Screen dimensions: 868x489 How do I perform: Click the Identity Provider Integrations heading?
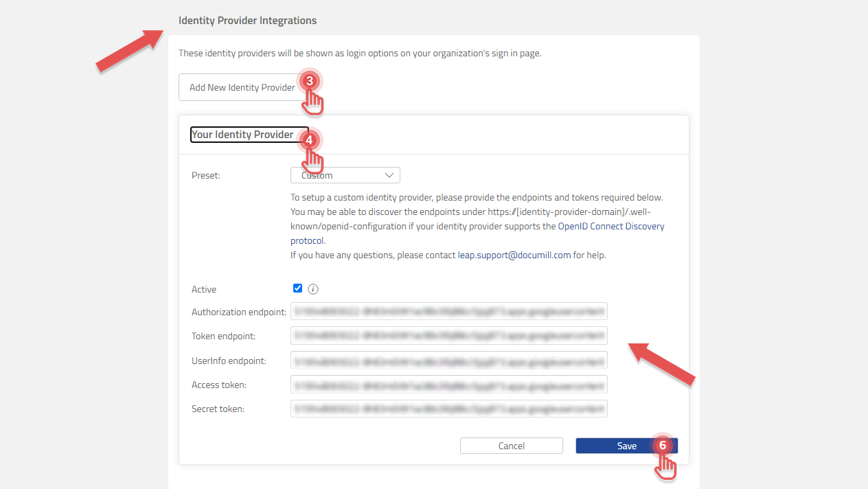[x=247, y=20]
